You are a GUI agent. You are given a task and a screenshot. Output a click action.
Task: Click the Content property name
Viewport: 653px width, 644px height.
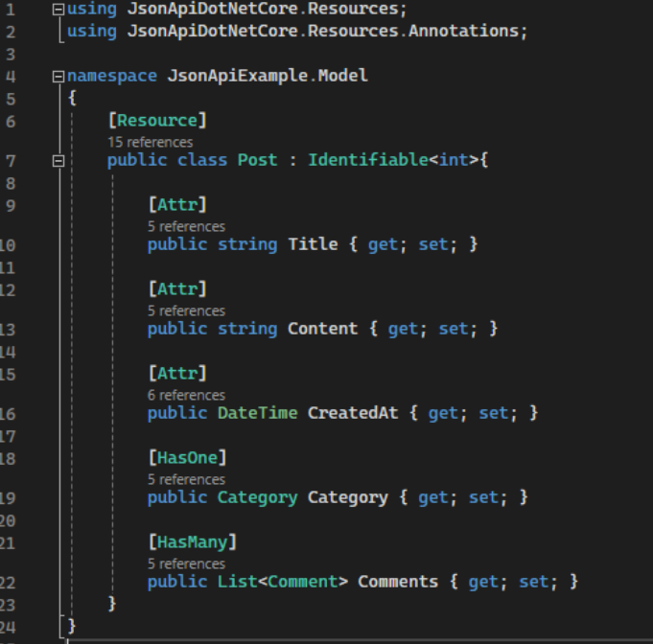point(323,329)
